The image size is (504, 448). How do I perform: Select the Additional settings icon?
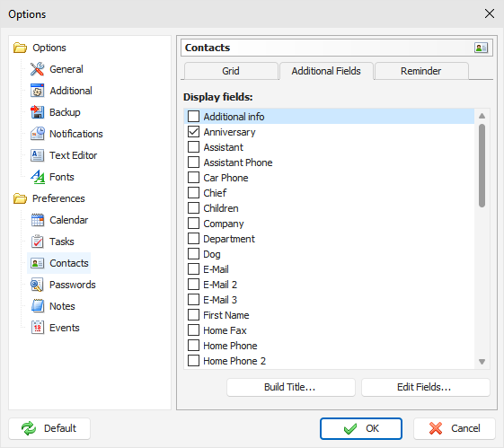[x=38, y=91]
